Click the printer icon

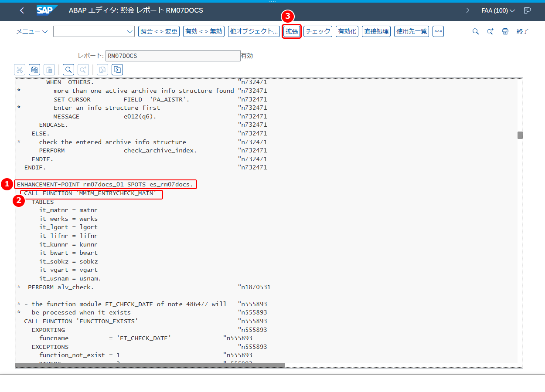pos(505,31)
